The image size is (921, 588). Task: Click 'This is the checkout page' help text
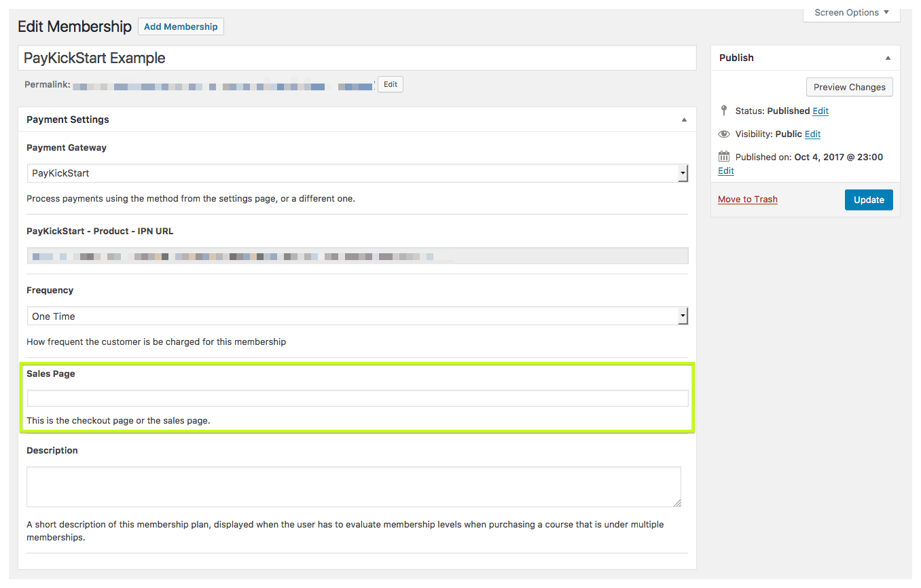pos(118,420)
